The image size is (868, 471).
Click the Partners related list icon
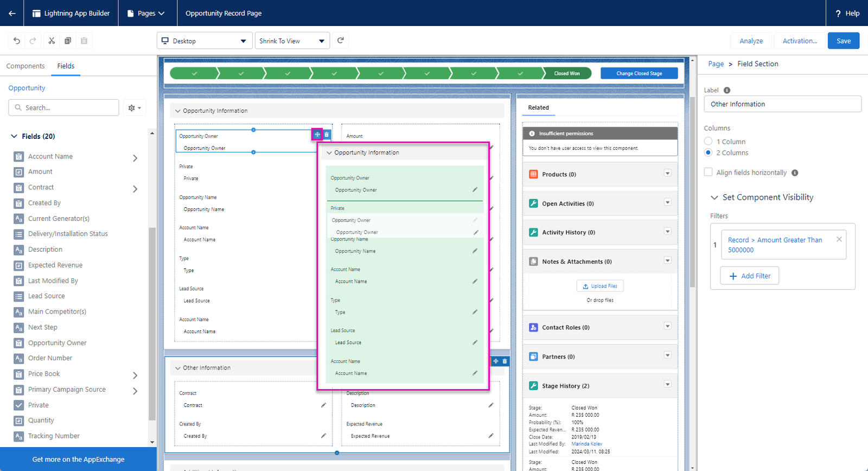(533, 357)
